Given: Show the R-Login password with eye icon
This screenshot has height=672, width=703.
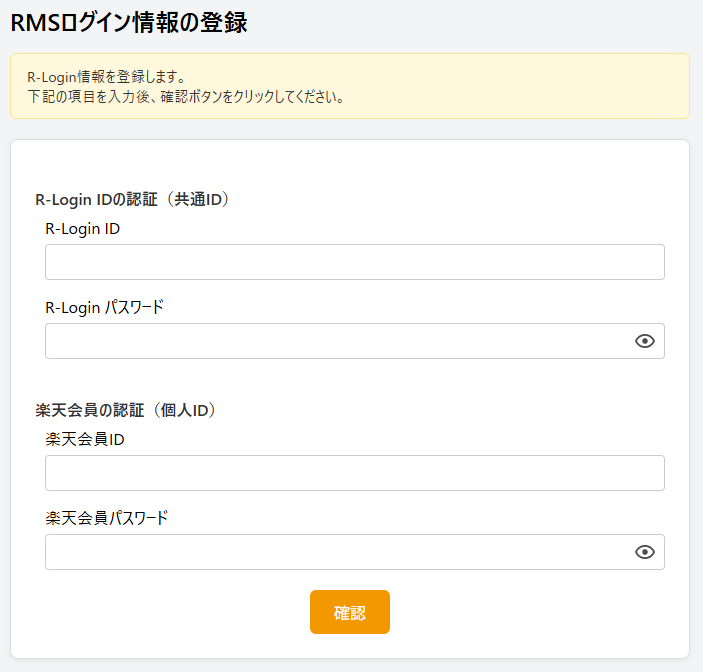Looking at the screenshot, I should click(645, 341).
